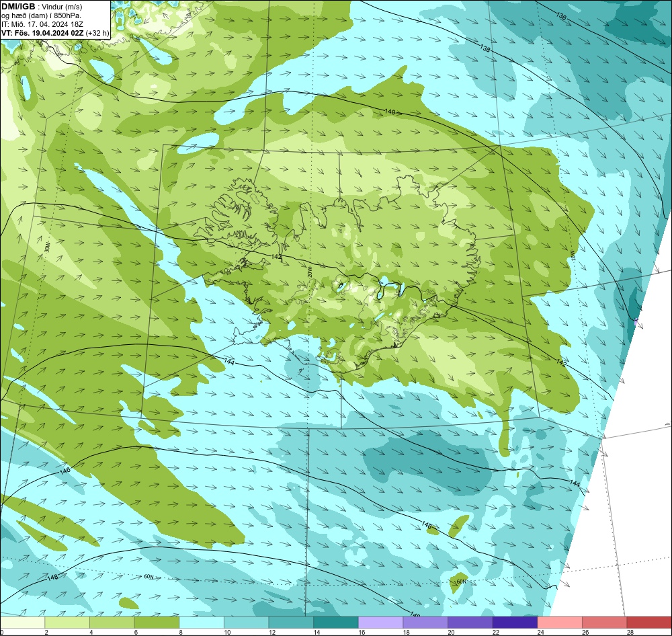Image resolution: width=672 pixels, height=636 pixels.
Task: Pick the 12–14 m/s teal legend swatch
Action: pos(291,623)
